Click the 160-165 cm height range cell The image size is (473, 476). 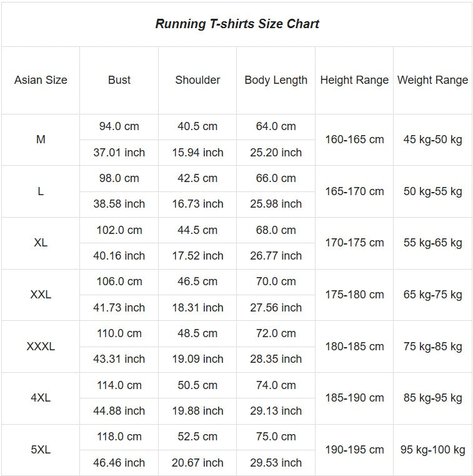pos(354,139)
